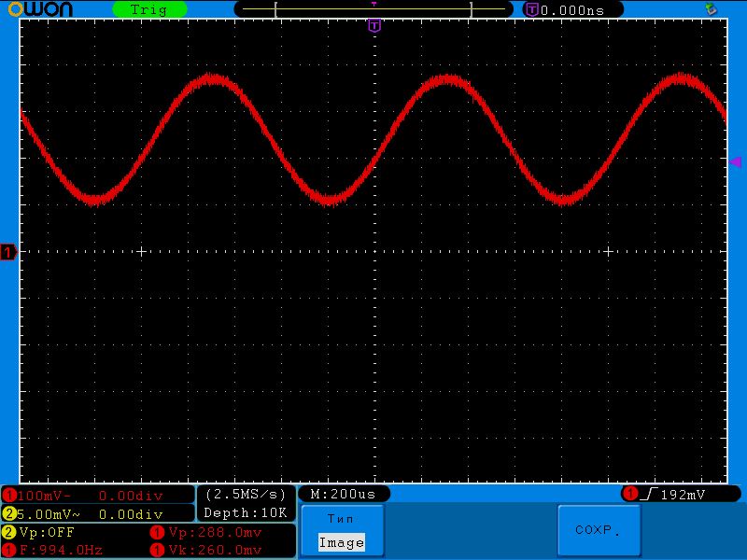Viewport: 747px width, 560px height.
Task: Click the red channel 1 trigger source badge
Action: pyautogui.click(x=630, y=494)
